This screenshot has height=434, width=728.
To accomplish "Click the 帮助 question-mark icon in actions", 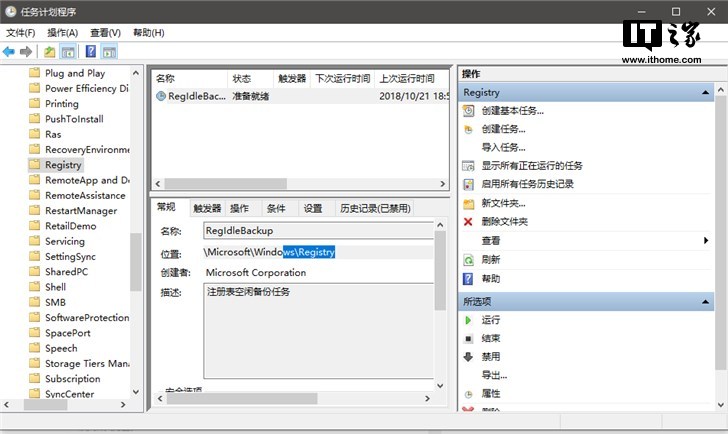I will 468,279.
